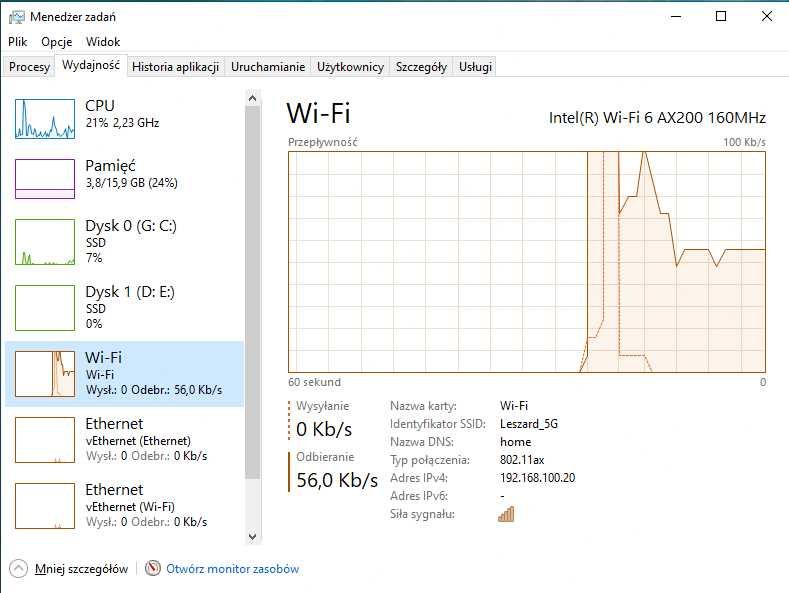This screenshot has height=593, width=789.
Task: Click the Wi-Fi throughput graph
Action: [527, 262]
